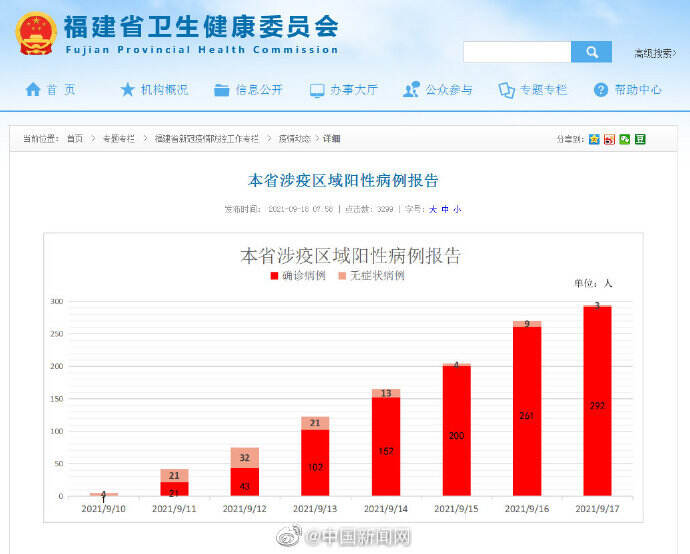This screenshot has height=554, width=690.
Task: Click the salmon segment atop the 2021/9/11 bar
Action: pyautogui.click(x=174, y=475)
